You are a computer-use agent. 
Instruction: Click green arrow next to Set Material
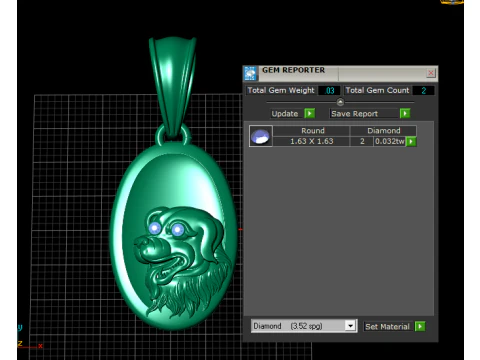(420, 326)
